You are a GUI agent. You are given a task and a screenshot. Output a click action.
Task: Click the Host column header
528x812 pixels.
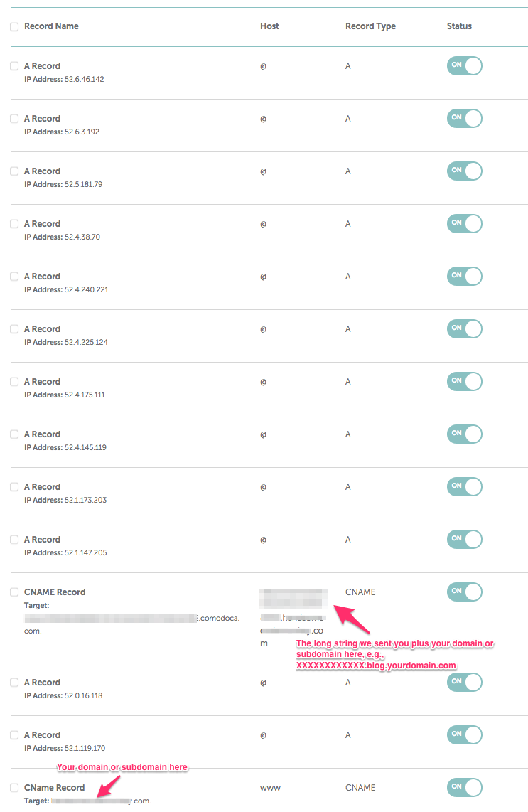269,26
